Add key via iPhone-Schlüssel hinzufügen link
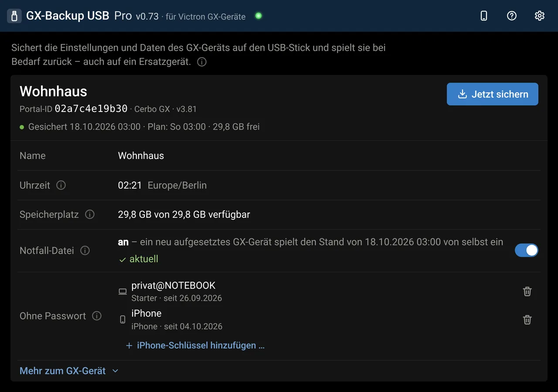The height and width of the screenshot is (392, 558). pos(195,345)
